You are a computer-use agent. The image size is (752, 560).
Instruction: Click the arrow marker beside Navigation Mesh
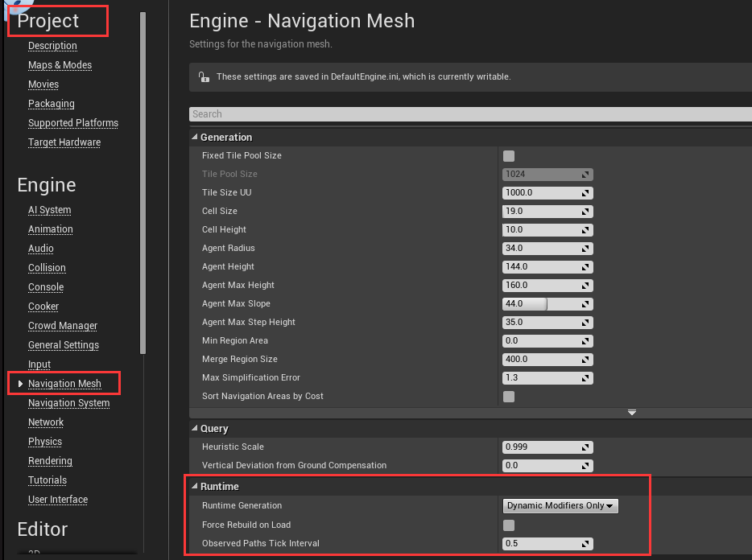20,384
